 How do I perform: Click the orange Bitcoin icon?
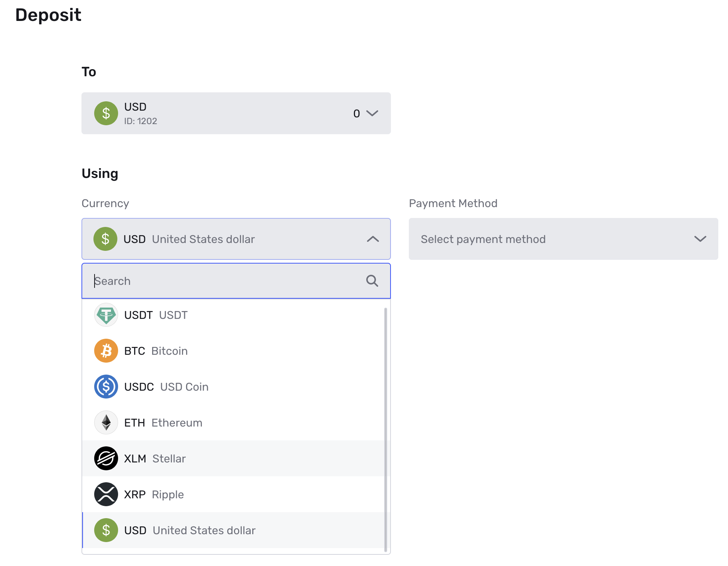[106, 351]
